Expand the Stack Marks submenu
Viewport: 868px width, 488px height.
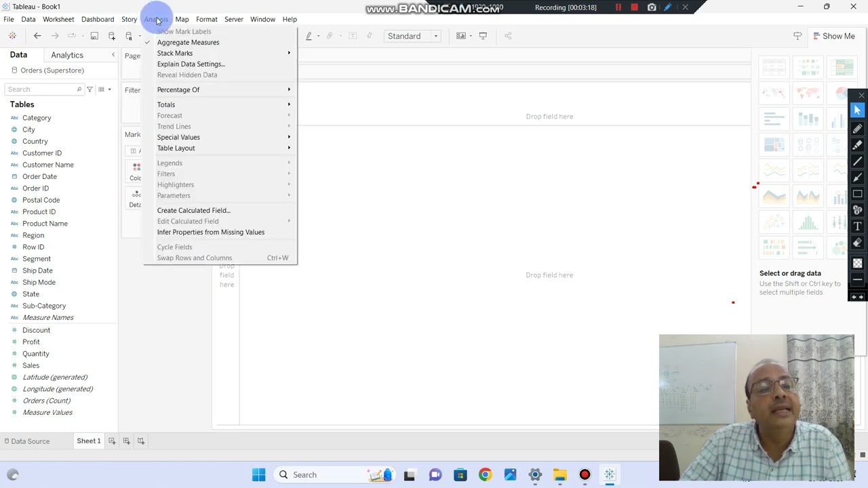point(220,53)
